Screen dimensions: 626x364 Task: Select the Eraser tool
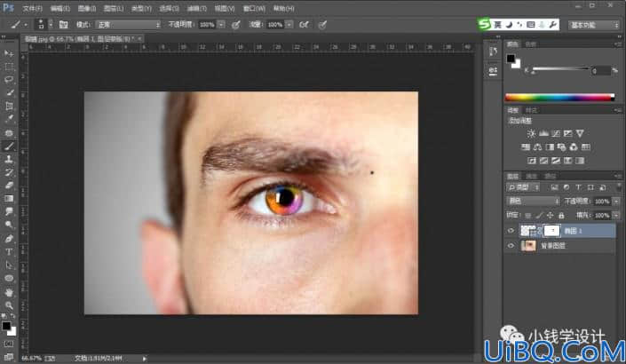pos(9,186)
